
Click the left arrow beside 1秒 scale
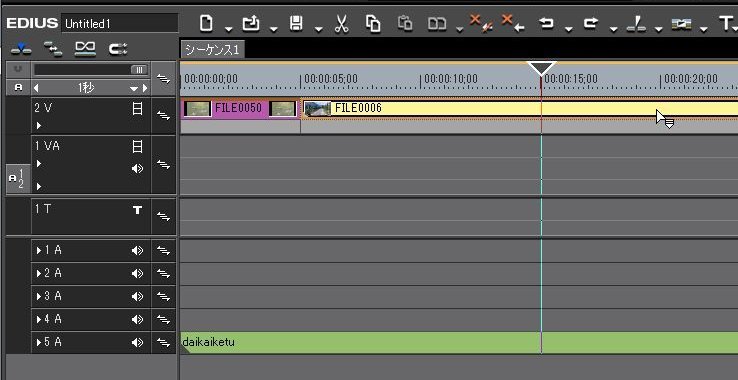click(x=36, y=88)
